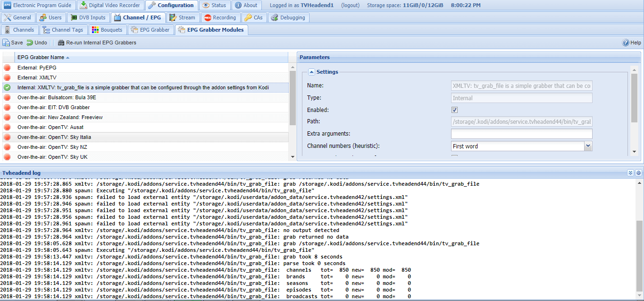644x301 pixels.
Task: Click the Extra arguments input field
Action: tap(521, 134)
